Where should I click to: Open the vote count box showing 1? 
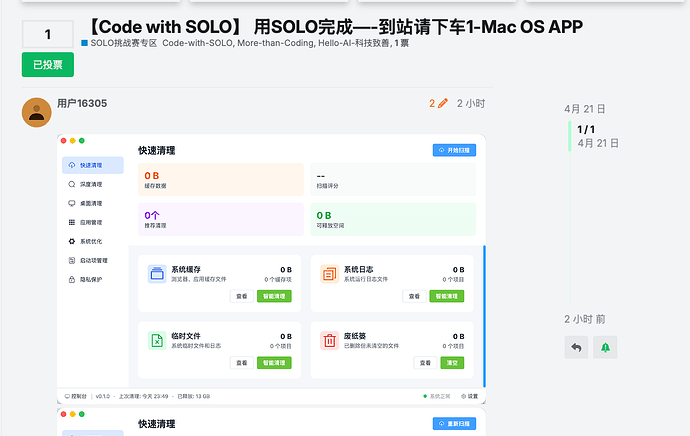[x=47, y=35]
